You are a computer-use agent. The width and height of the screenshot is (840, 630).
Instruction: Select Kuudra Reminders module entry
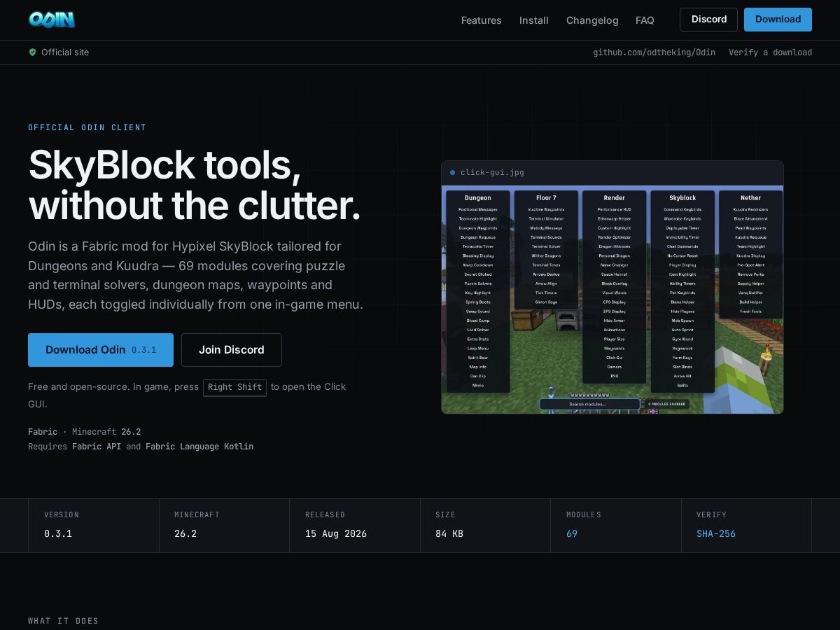[750, 209]
